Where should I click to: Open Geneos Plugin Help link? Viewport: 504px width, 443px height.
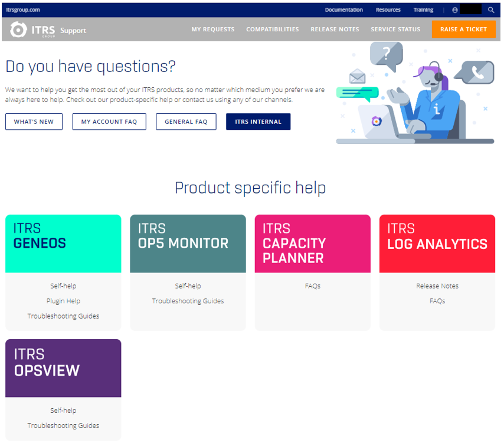click(x=63, y=301)
